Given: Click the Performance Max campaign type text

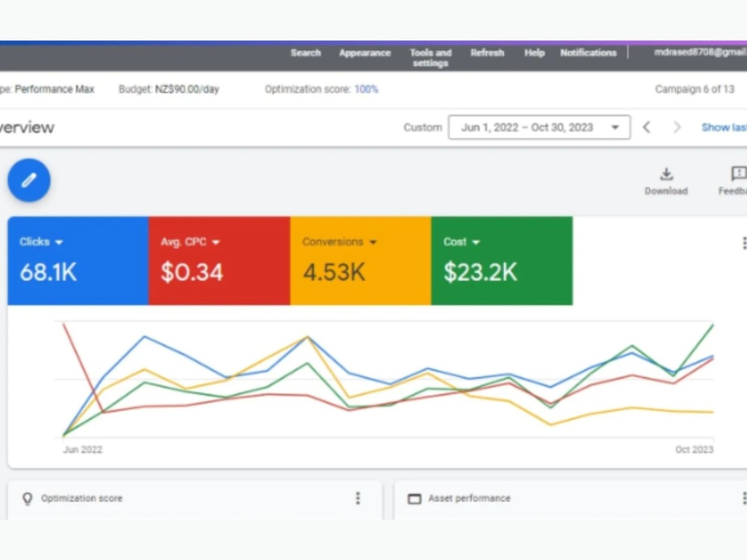Looking at the screenshot, I should [55, 89].
